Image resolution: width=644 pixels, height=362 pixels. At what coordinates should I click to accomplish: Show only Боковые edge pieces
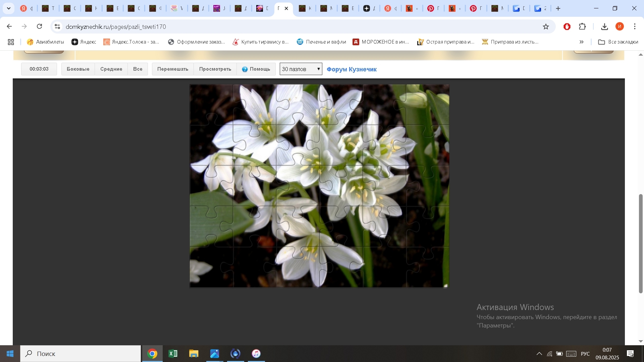[x=78, y=69]
